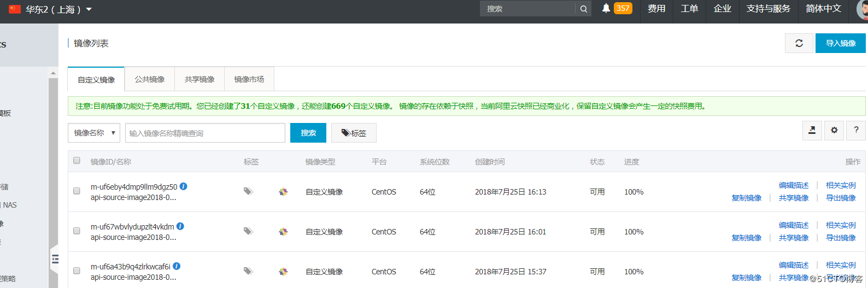868x288 pixels.
Task: Open the 企业 menu
Action: click(722, 9)
